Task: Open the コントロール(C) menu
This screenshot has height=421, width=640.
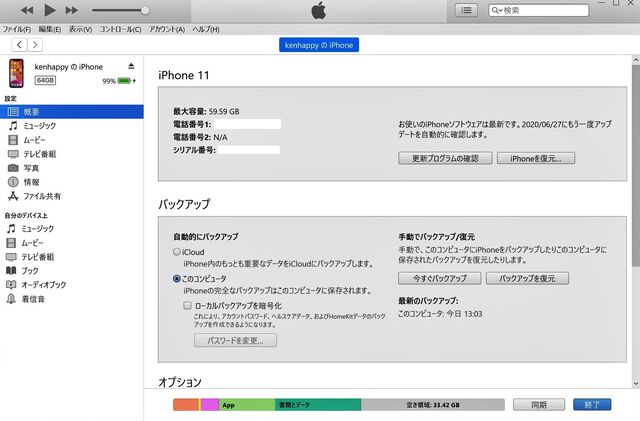Action: (x=120, y=29)
